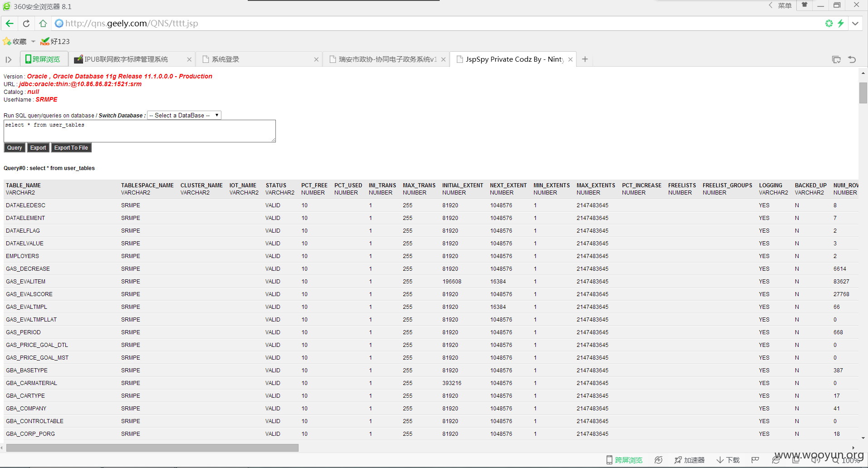Open the hao123 bookmark
Viewport: 868px width, 468px height.
(x=55, y=41)
